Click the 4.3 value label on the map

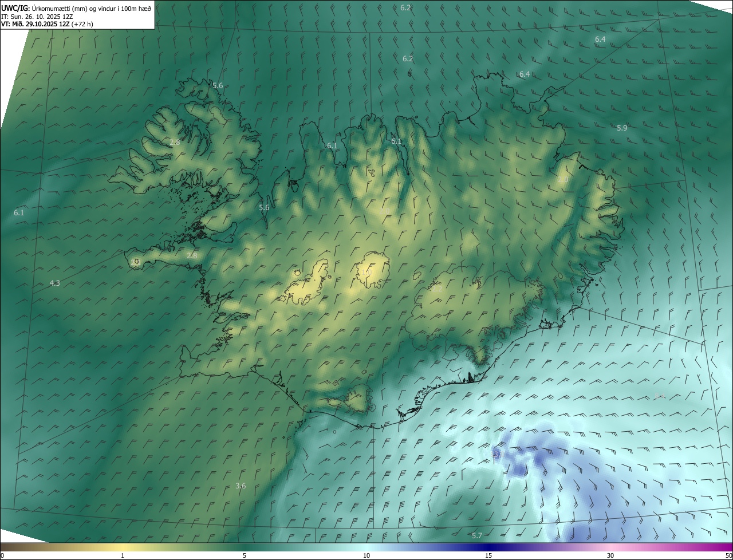click(x=54, y=283)
